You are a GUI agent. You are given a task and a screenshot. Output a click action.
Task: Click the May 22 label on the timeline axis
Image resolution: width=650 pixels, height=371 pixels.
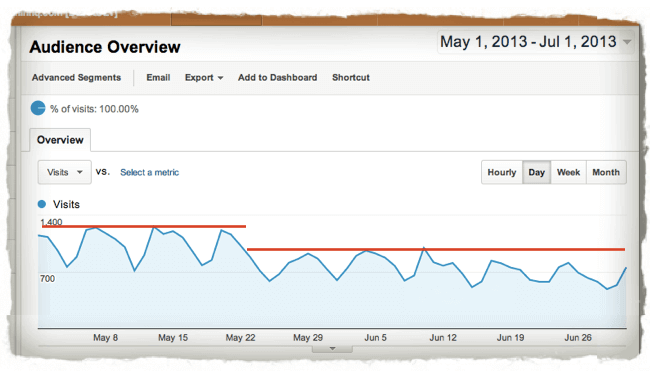240,337
